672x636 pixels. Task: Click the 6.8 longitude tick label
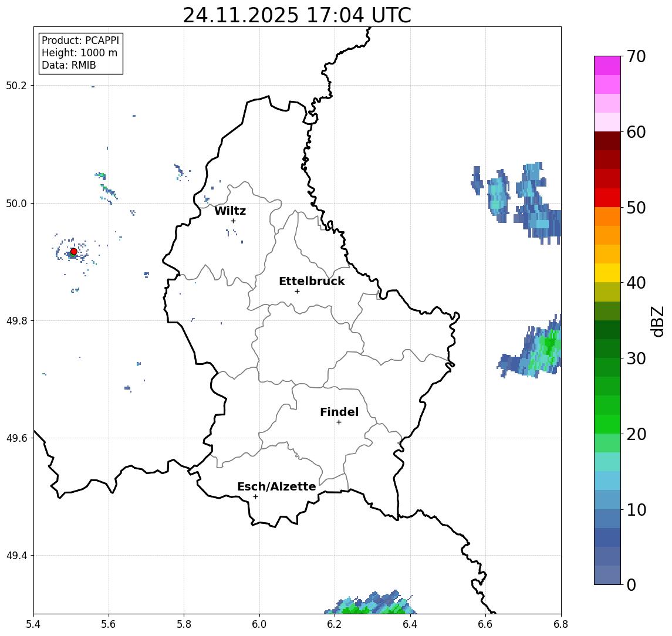560,624
